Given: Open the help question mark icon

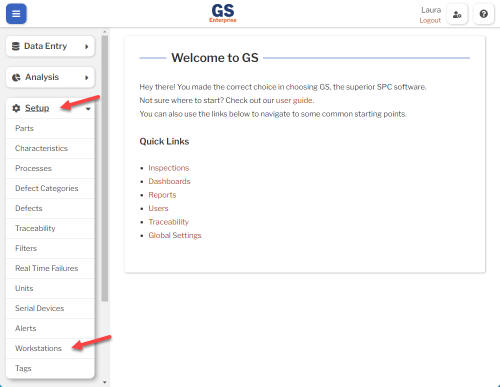Looking at the screenshot, I should (x=483, y=14).
